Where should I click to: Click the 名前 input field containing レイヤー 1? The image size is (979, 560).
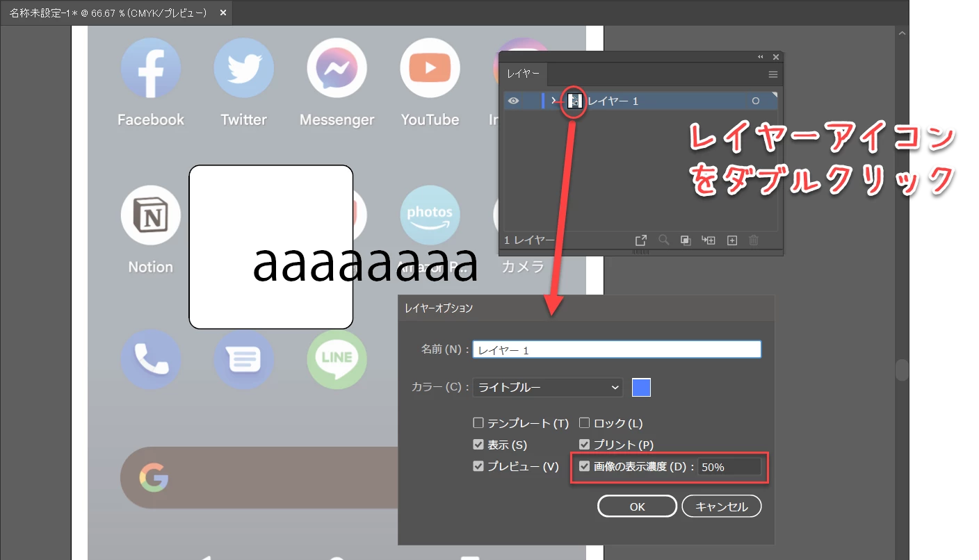[x=617, y=349]
